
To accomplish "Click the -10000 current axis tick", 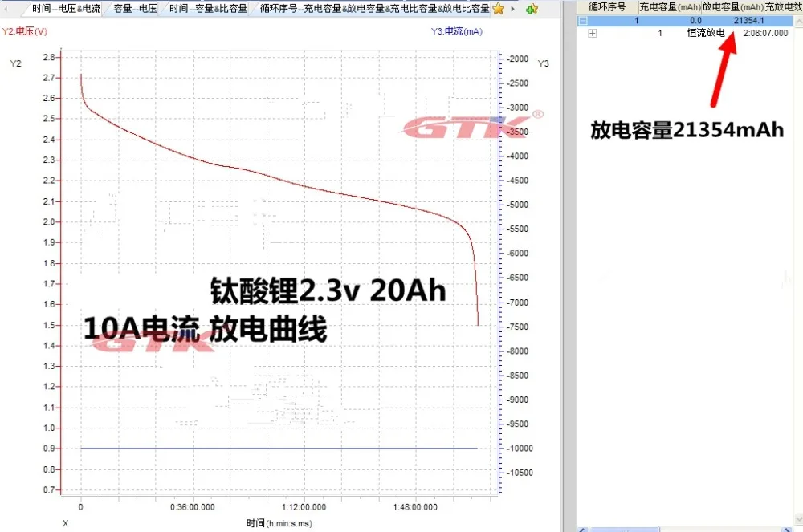I will [520, 448].
